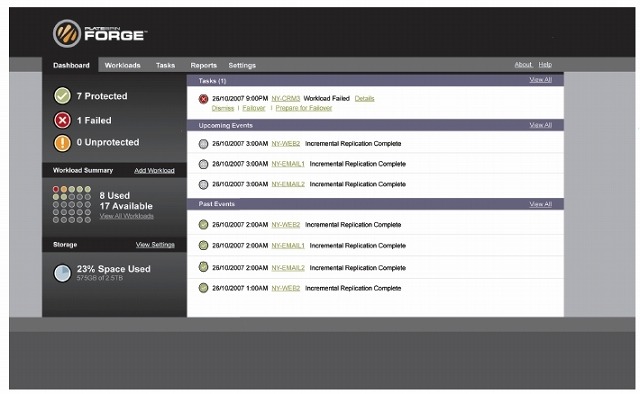Image resolution: width=640 pixels, height=394 pixels.
Task: Click the "575GB of 2.5TB" text
Action: click(x=100, y=278)
